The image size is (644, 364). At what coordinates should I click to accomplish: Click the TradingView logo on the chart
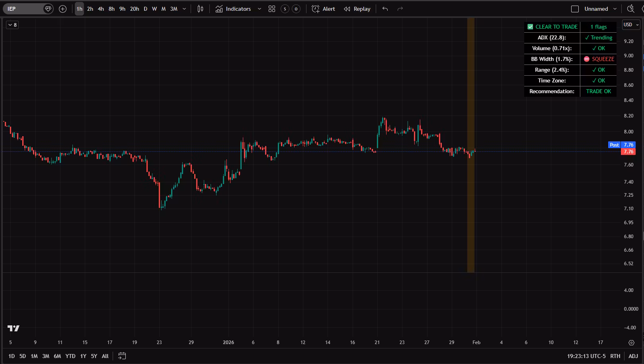[x=14, y=328]
